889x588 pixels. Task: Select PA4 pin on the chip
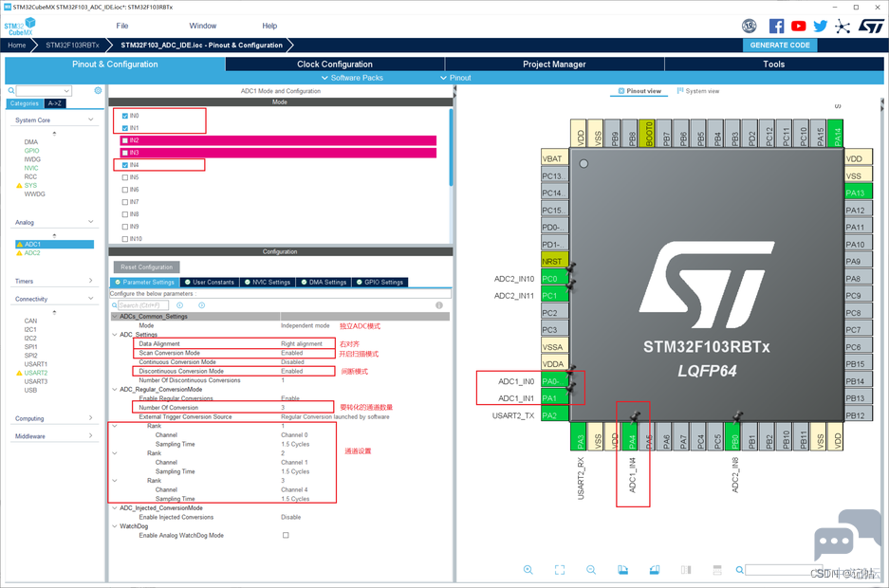pyautogui.click(x=632, y=437)
